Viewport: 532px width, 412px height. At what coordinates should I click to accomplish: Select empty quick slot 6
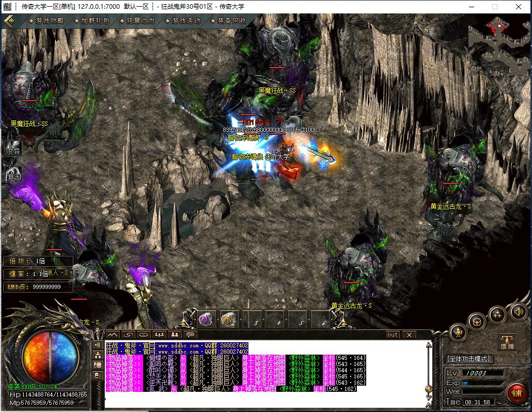coord(320,319)
